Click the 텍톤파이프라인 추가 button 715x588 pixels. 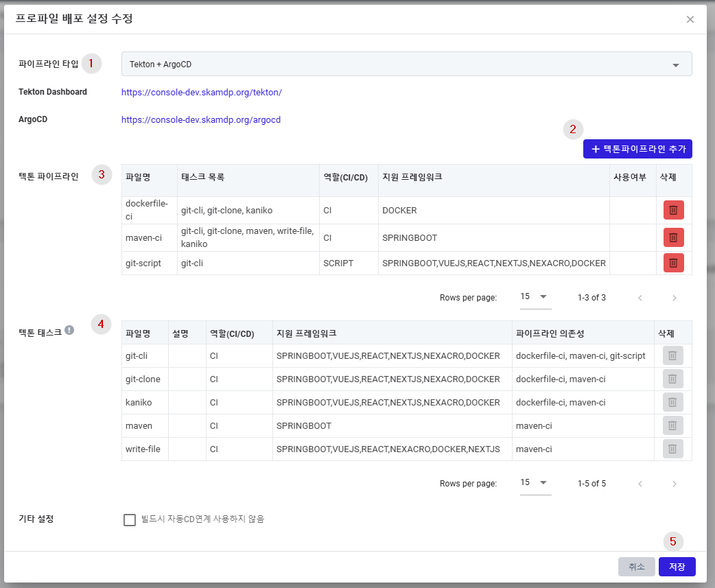click(637, 149)
